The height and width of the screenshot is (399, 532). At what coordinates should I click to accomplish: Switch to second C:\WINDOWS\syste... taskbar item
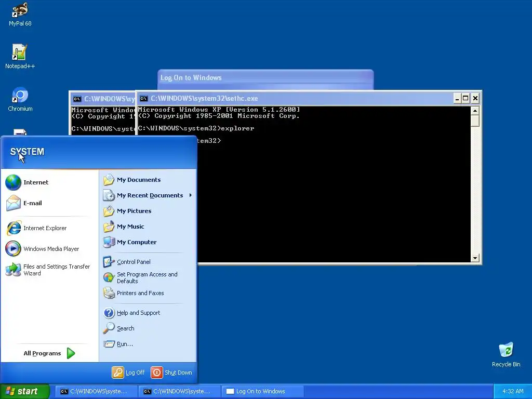click(179, 391)
